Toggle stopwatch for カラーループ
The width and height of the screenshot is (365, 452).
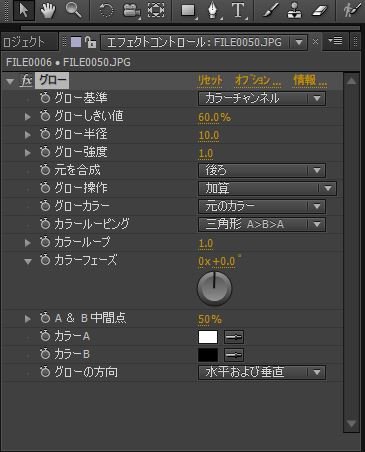(45, 242)
